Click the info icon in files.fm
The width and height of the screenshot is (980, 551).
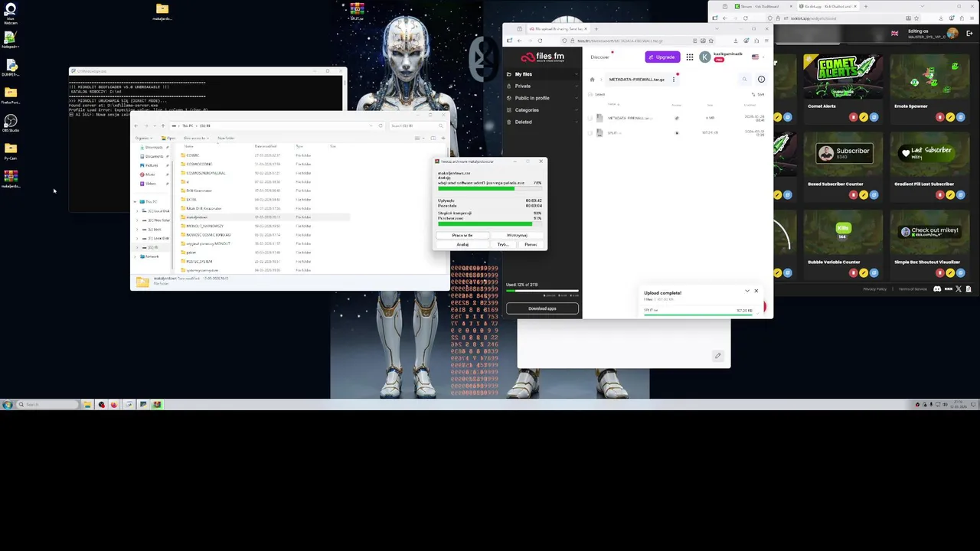click(761, 79)
